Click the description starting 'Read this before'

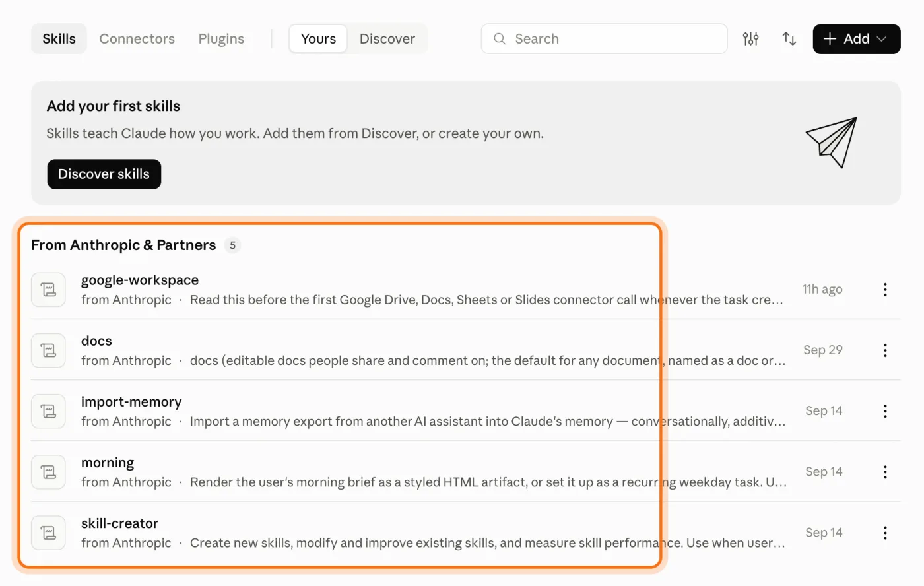point(487,300)
